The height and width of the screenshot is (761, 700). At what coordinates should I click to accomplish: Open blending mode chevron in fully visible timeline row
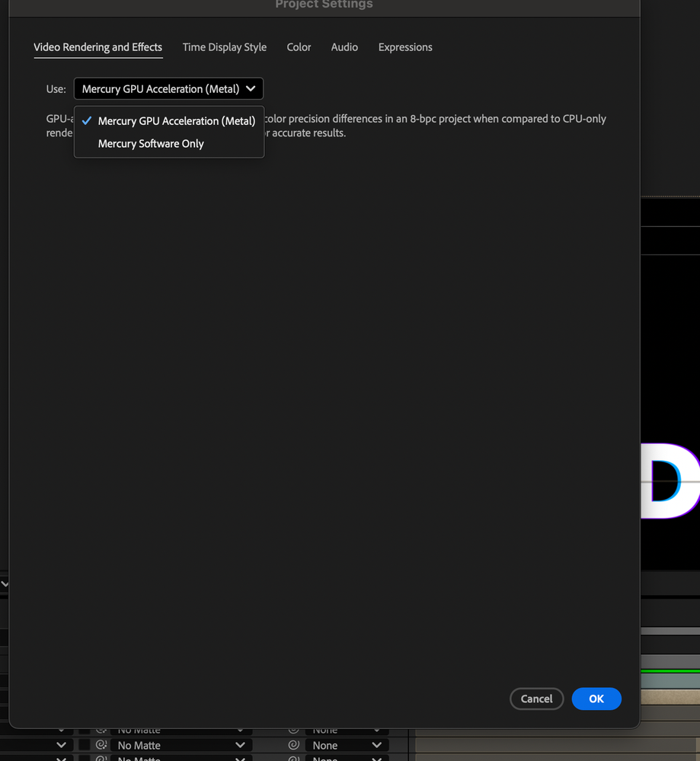(x=61, y=745)
